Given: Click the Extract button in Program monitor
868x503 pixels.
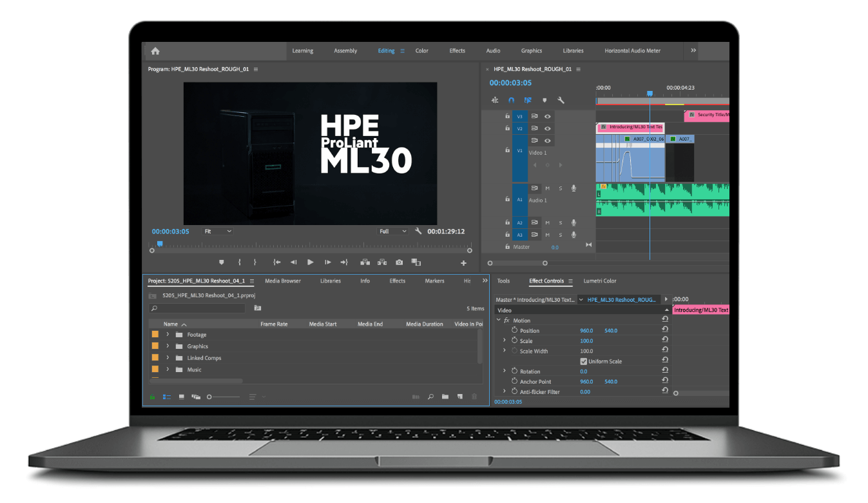Looking at the screenshot, I should (x=382, y=262).
